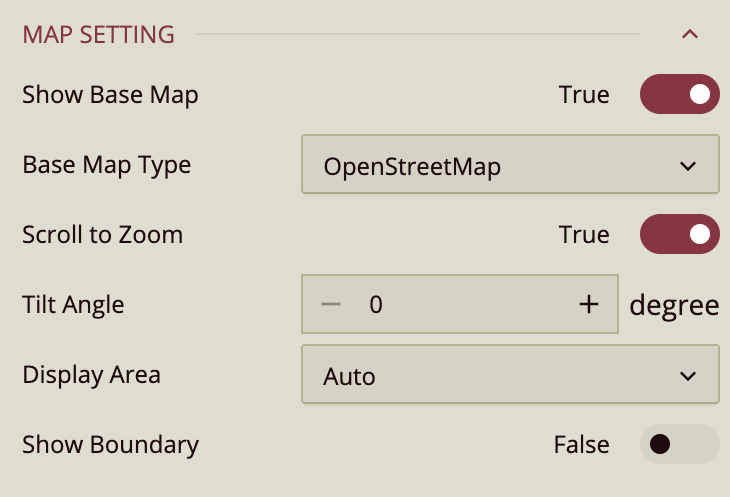Click the chevron arrow in Display Area

pyautogui.click(x=687, y=376)
